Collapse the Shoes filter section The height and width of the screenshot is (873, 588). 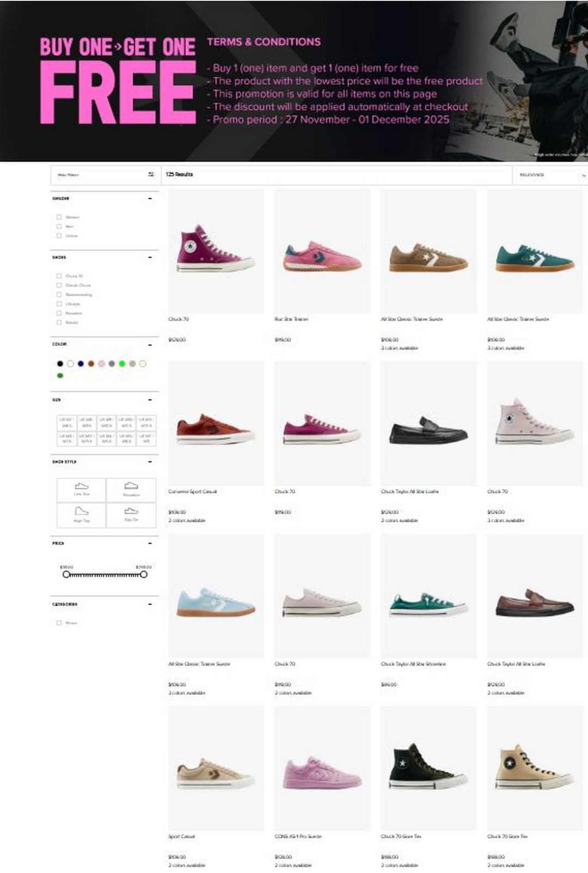click(150, 257)
